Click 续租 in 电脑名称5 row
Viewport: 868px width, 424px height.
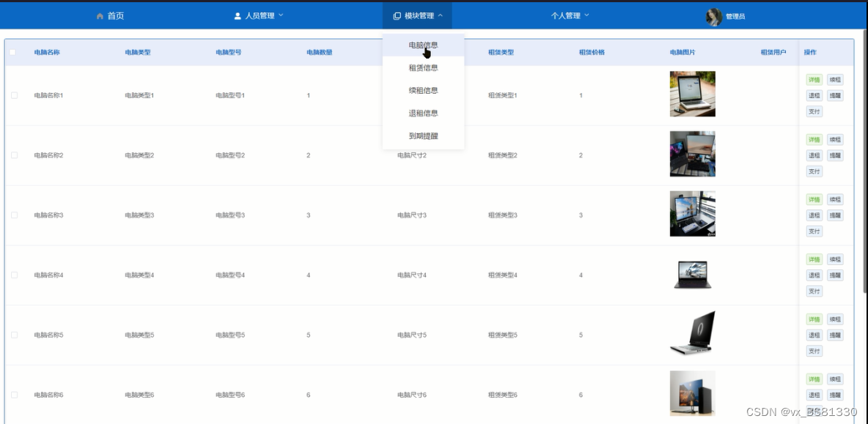click(835, 319)
